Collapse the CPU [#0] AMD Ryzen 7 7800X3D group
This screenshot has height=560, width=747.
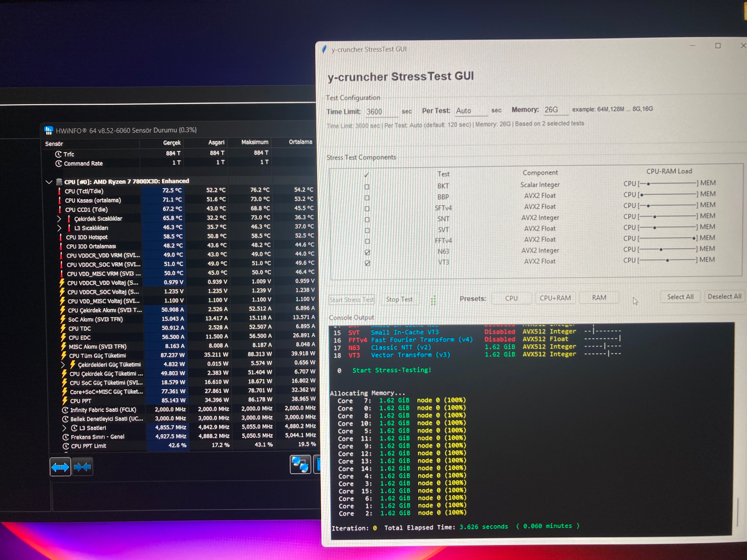49,182
